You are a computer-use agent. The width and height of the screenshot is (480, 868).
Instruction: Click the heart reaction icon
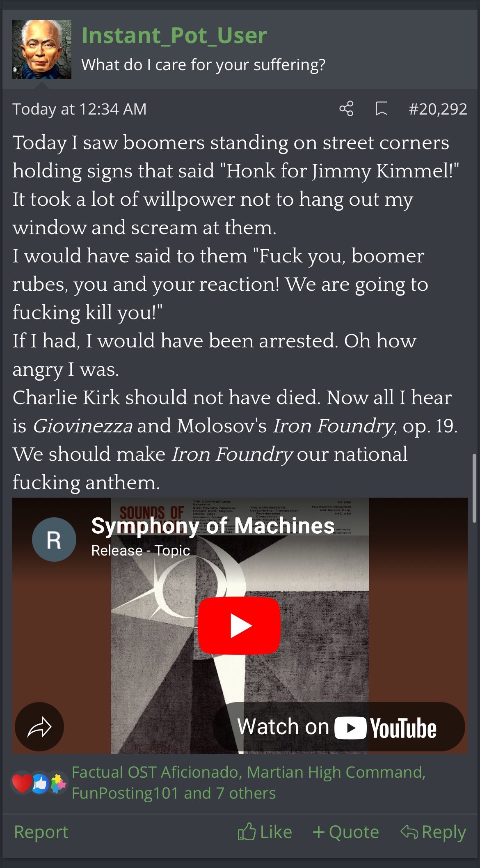pyautogui.click(x=22, y=783)
